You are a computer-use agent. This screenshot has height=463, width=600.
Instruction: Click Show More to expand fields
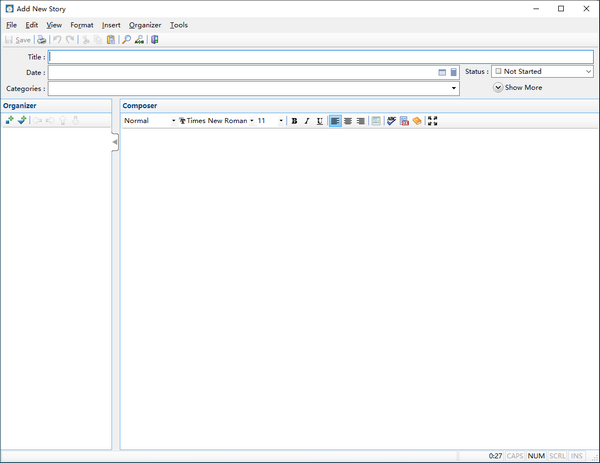(x=517, y=88)
